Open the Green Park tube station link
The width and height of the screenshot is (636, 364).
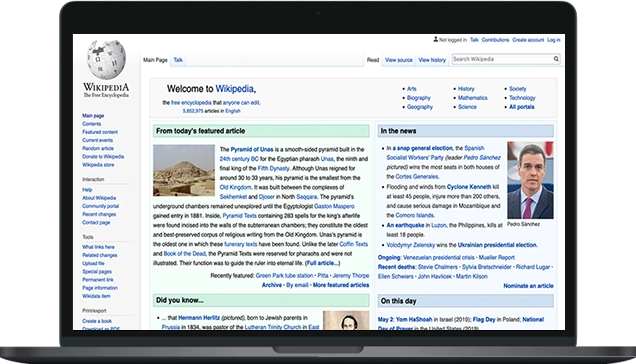(x=284, y=276)
